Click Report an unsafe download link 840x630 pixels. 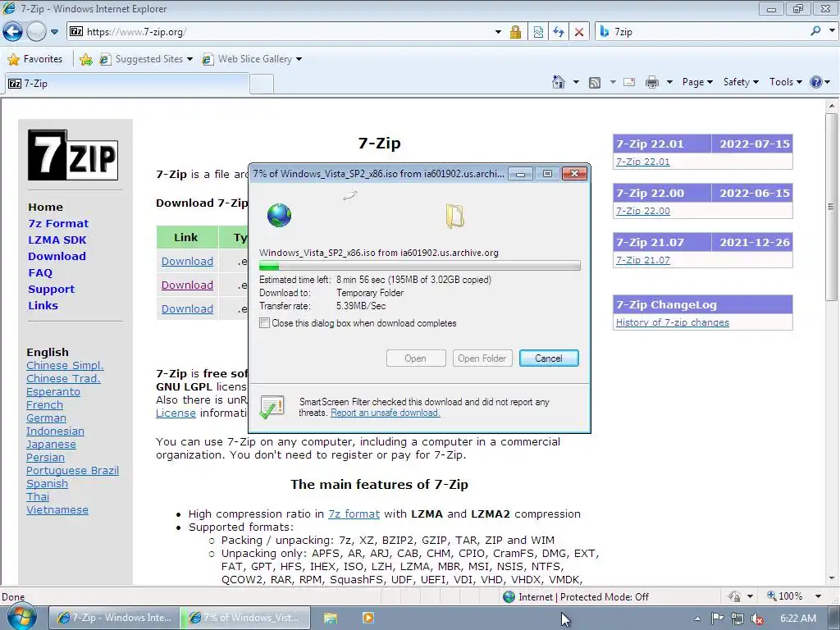[x=386, y=413]
